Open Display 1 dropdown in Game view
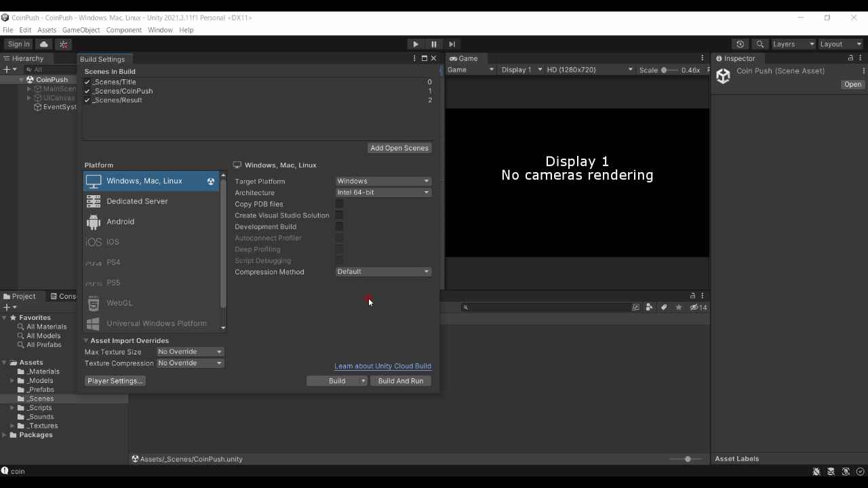Screen dimensions: 868x488 pos(521,70)
